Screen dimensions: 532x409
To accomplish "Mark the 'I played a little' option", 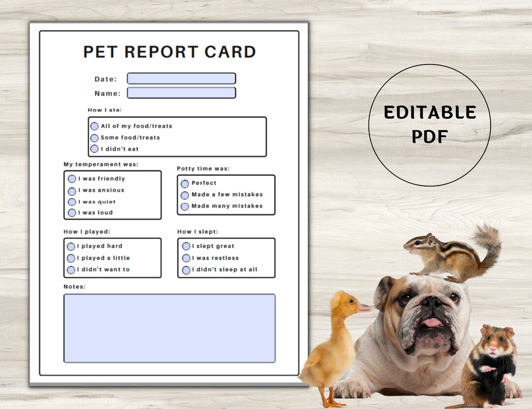I will point(71,258).
